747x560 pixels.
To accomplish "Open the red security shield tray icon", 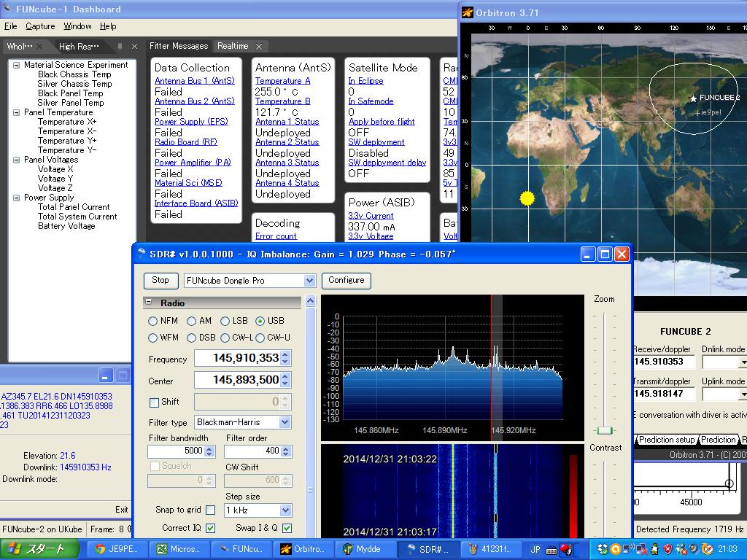I will pos(667,550).
